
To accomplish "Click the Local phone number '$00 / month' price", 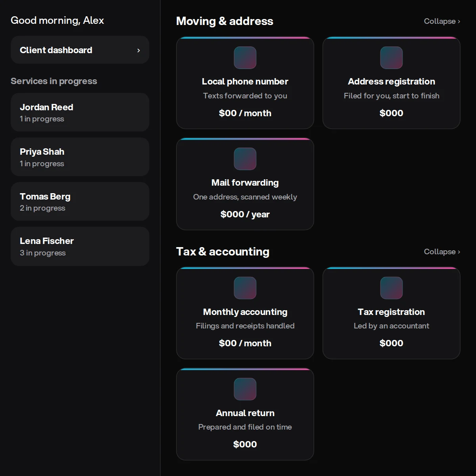I will coord(245,113).
